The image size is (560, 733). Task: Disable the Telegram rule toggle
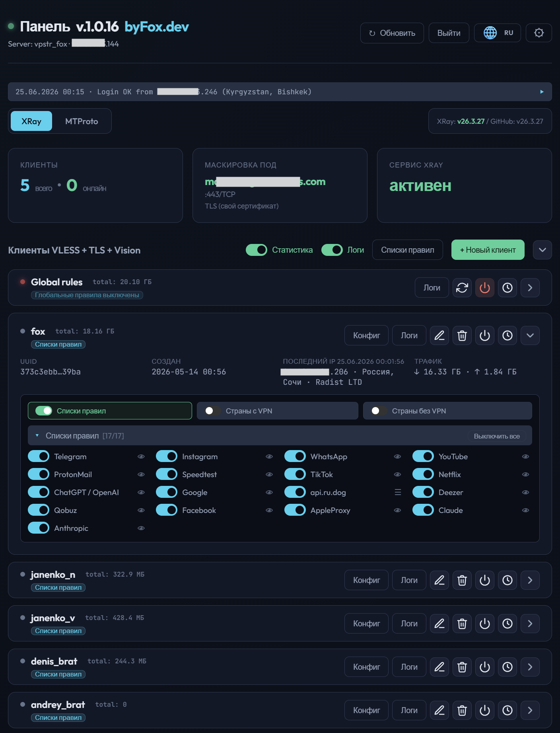(39, 456)
